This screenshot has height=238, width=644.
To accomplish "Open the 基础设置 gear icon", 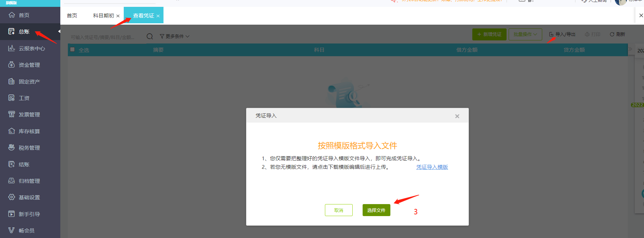I will (12, 197).
